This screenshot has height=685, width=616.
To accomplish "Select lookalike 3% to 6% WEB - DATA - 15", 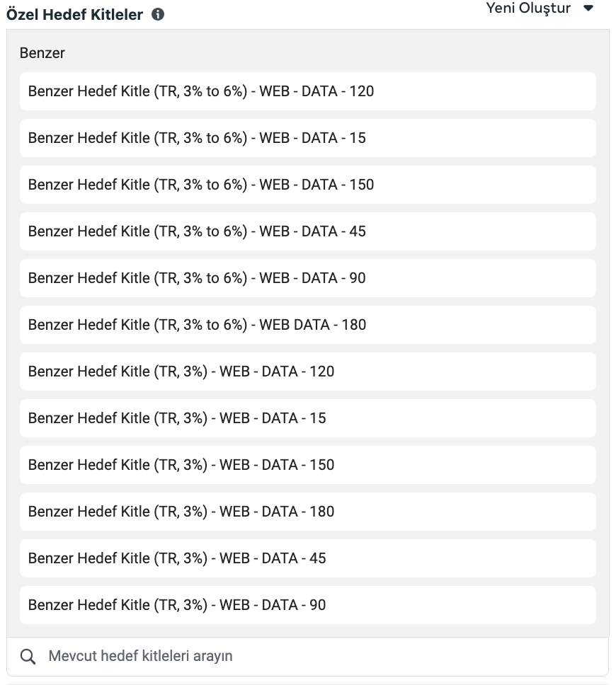I will (307, 138).
